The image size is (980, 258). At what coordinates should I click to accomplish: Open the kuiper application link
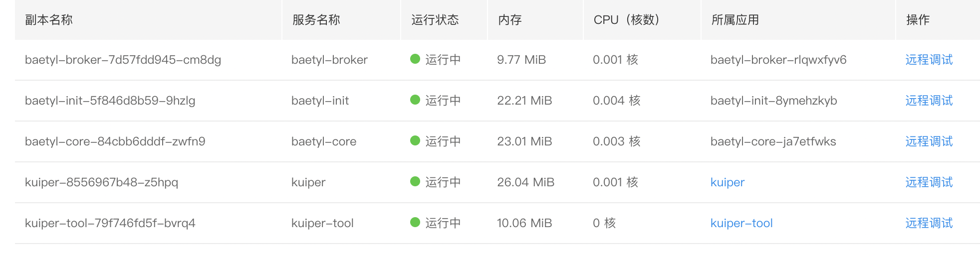(727, 182)
